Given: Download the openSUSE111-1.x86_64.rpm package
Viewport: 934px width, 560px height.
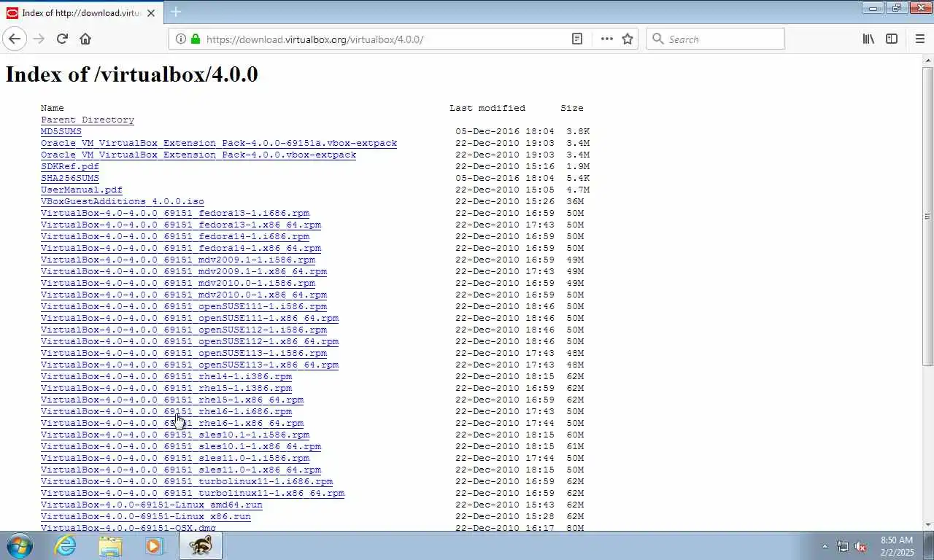Looking at the screenshot, I should (190, 318).
